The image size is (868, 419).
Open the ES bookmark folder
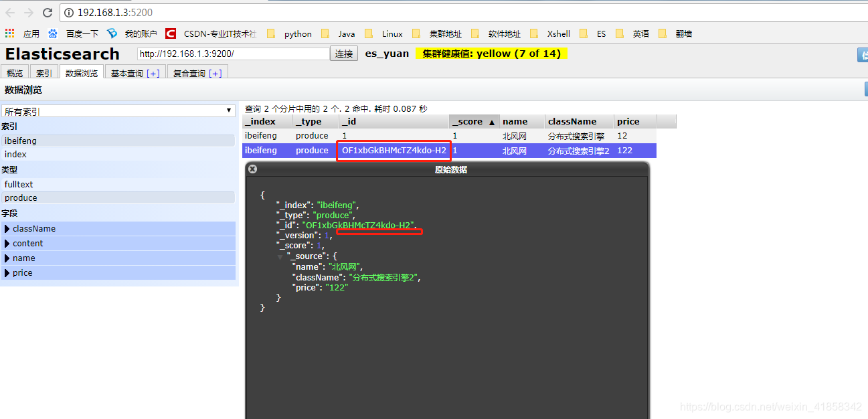click(593, 33)
